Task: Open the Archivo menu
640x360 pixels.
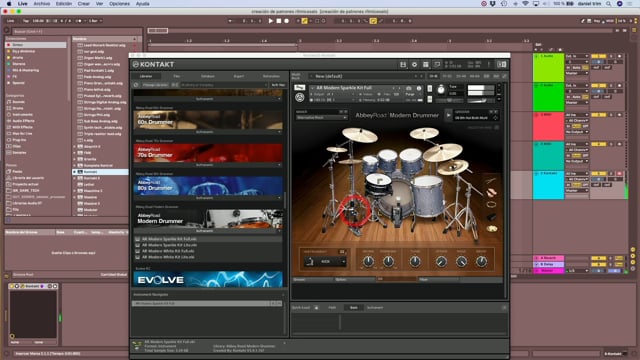Action: click(x=42, y=4)
